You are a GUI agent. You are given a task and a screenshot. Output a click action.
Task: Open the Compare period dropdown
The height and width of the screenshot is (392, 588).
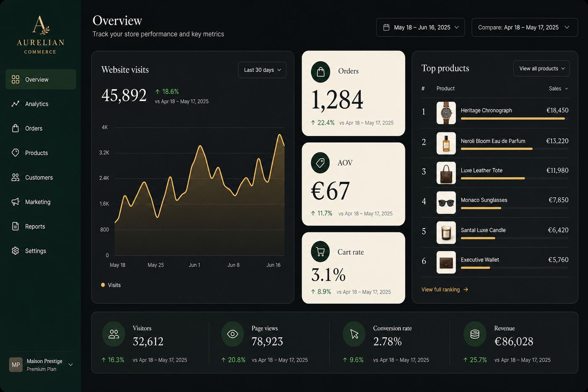pos(525,27)
